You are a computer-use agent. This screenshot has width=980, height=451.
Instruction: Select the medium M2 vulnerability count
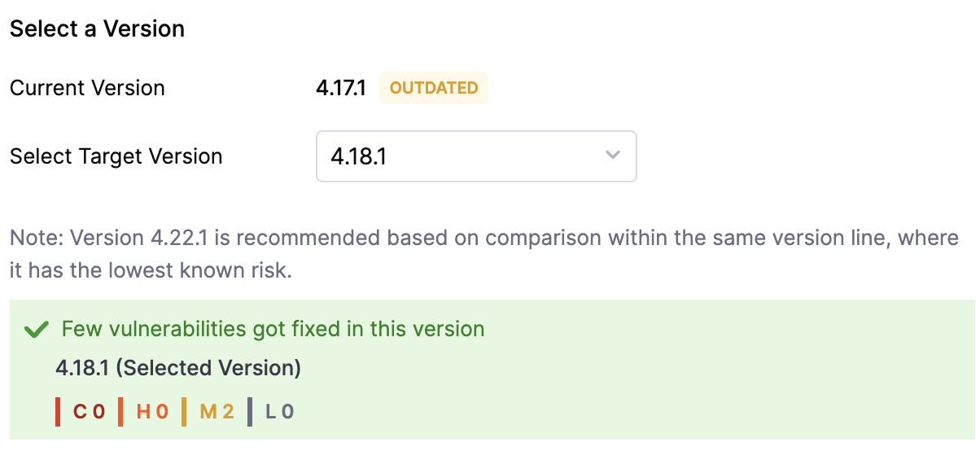[x=217, y=412]
